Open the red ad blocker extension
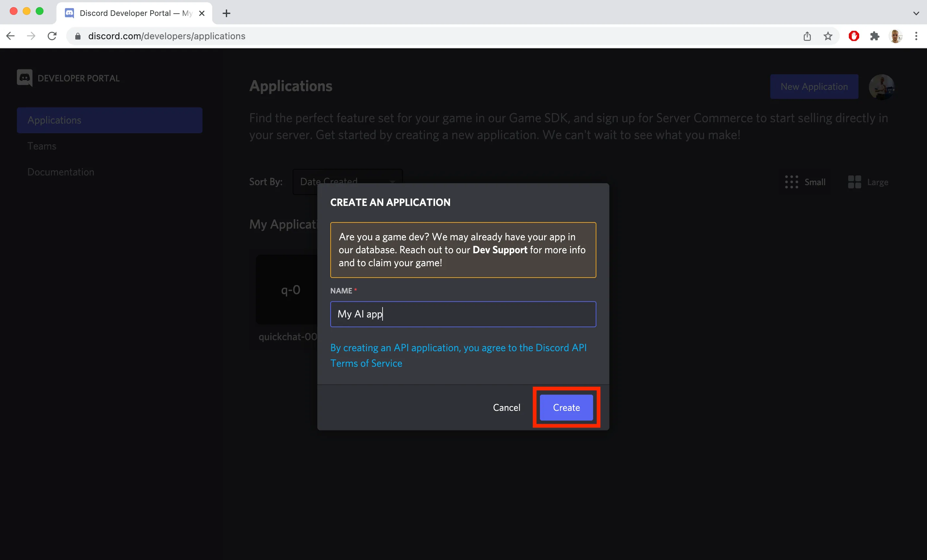927x560 pixels. pyautogui.click(x=854, y=36)
